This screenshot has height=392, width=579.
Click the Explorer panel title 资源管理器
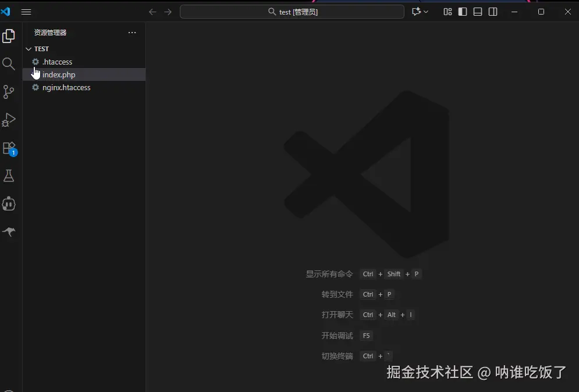(x=50, y=33)
